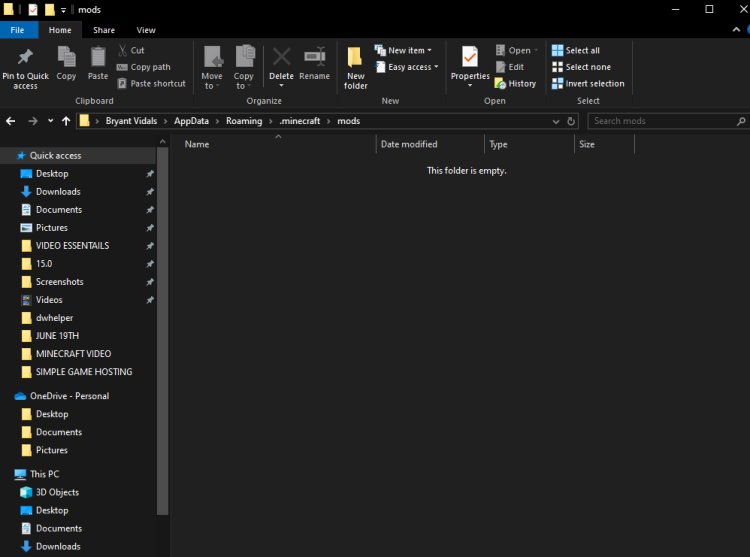
Task: Open the New item dropdown
Action: click(x=403, y=50)
